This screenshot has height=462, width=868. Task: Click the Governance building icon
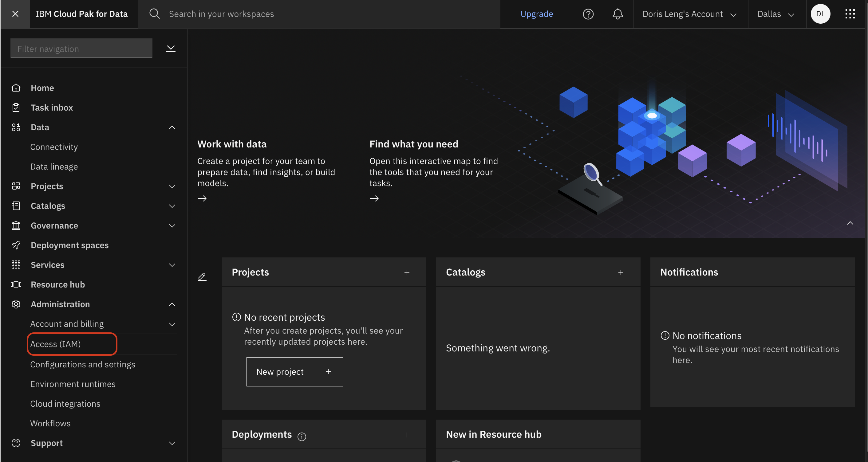(16, 225)
